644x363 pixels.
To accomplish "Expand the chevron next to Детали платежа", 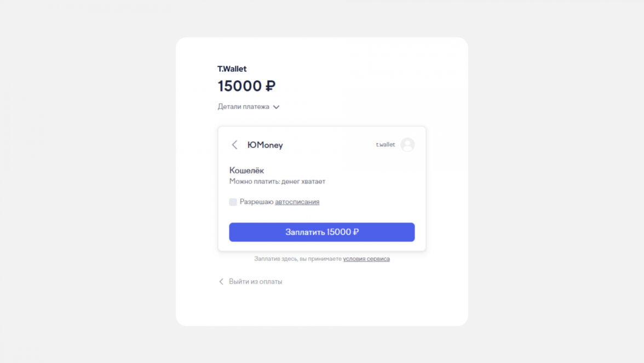I will pos(277,107).
